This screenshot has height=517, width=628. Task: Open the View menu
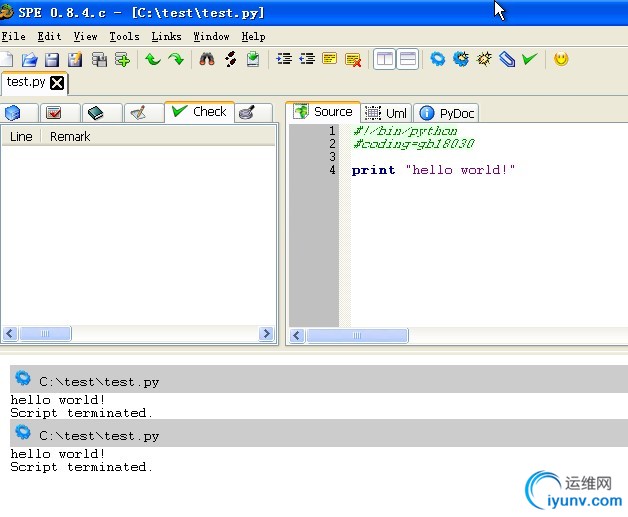[x=85, y=36]
